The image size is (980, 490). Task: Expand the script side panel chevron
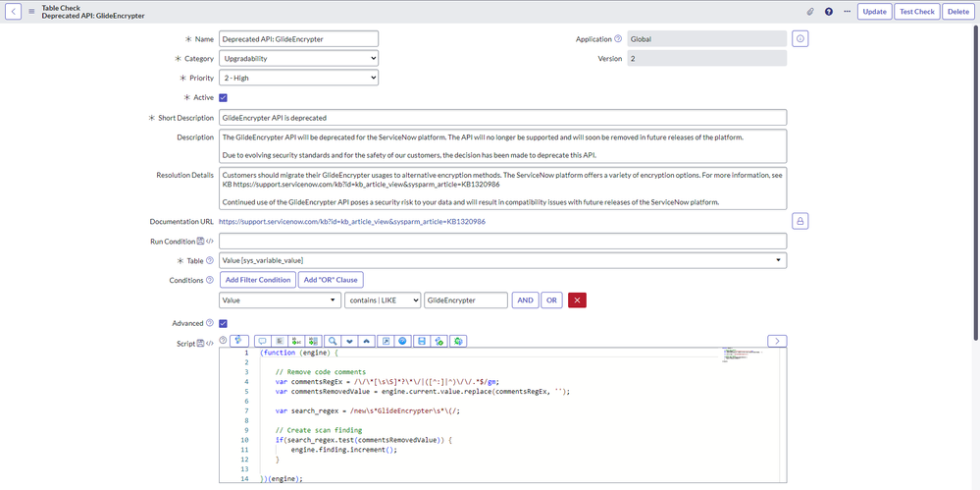777,341
